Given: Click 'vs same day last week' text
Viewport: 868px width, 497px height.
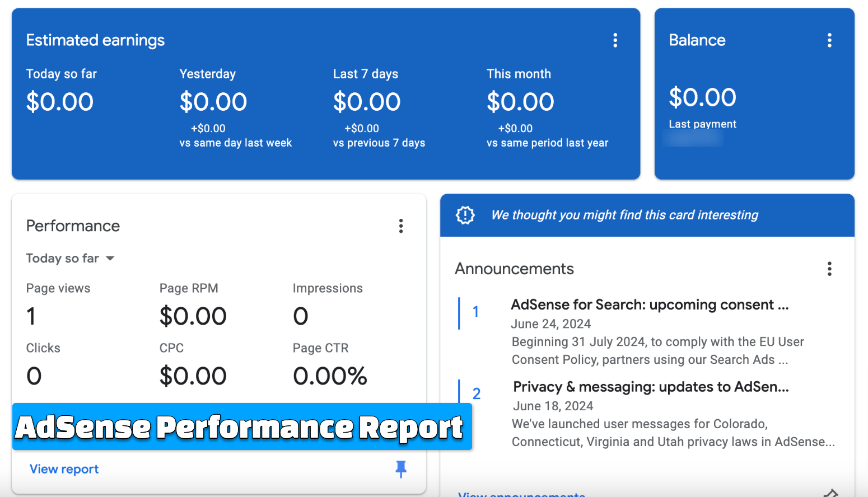Looking at the screenshot, I should point(235,143).
